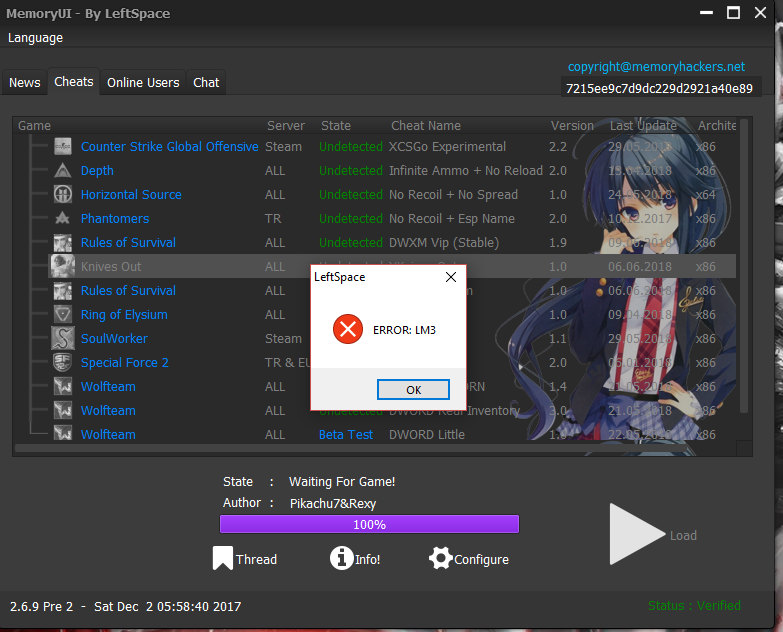Click the Horizontal Source game icon

coord(63,194)
